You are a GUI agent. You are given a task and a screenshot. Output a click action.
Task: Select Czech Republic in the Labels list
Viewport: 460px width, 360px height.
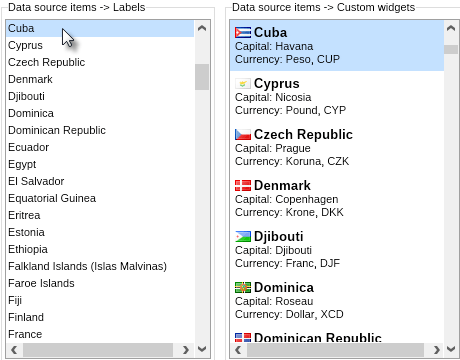[100, 62]
